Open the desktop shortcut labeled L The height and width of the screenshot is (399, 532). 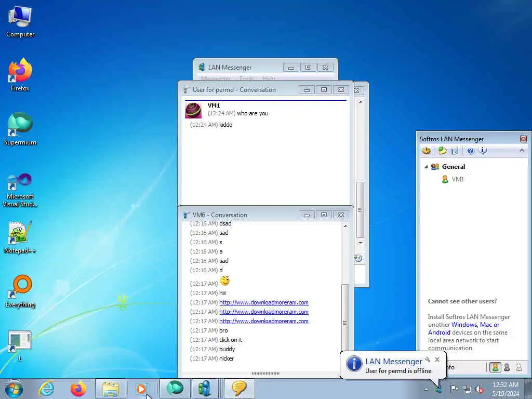[20, 345]
